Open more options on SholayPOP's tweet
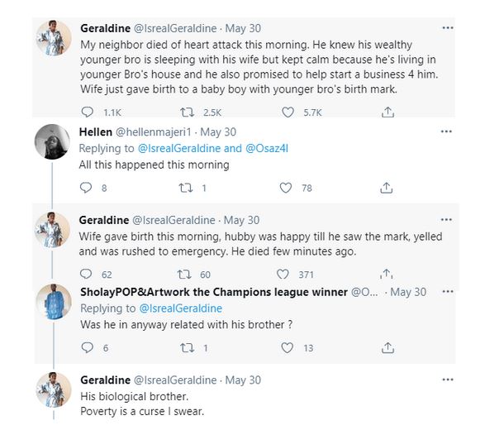 [x=446, y=292]
